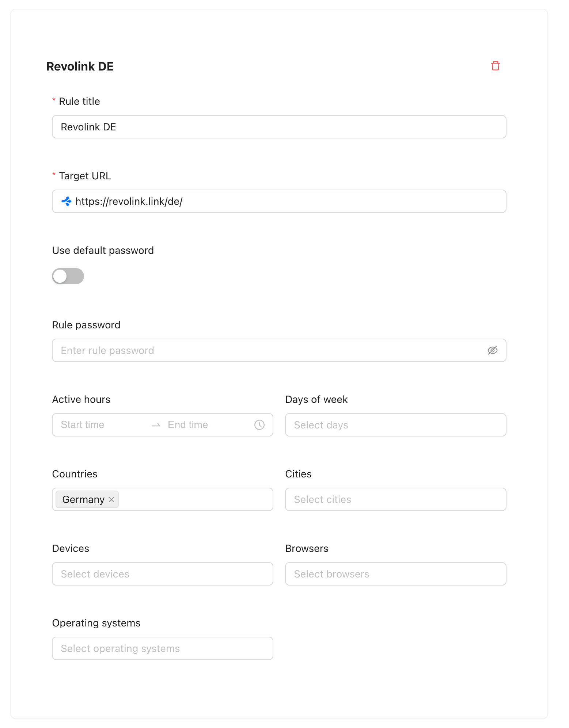Edit the Target URL field
569x728 pixels.
[x=279, y=202]
